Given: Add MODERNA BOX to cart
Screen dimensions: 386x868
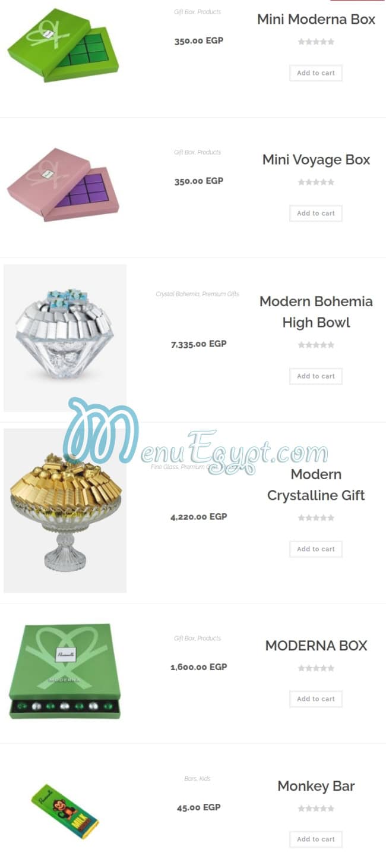Looking at the screenshot, I should pos(316,699).
